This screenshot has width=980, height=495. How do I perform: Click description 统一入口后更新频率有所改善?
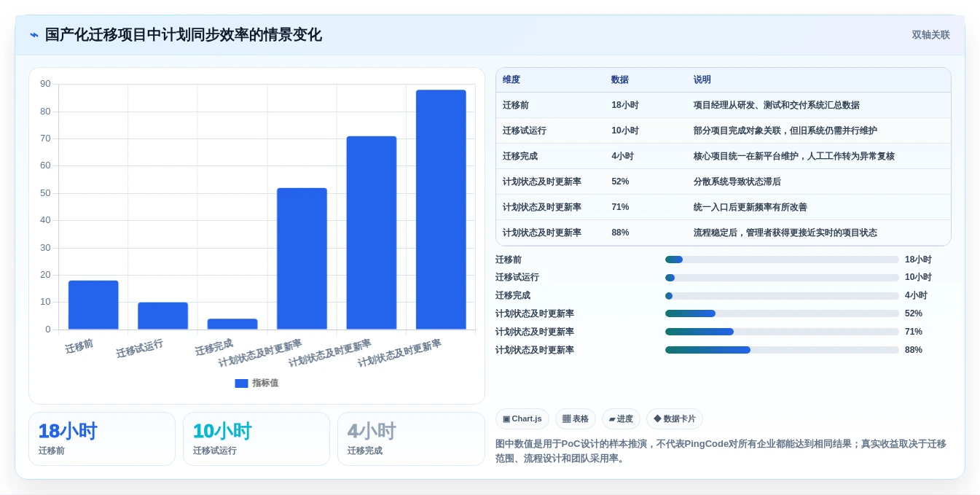point(750,207)
